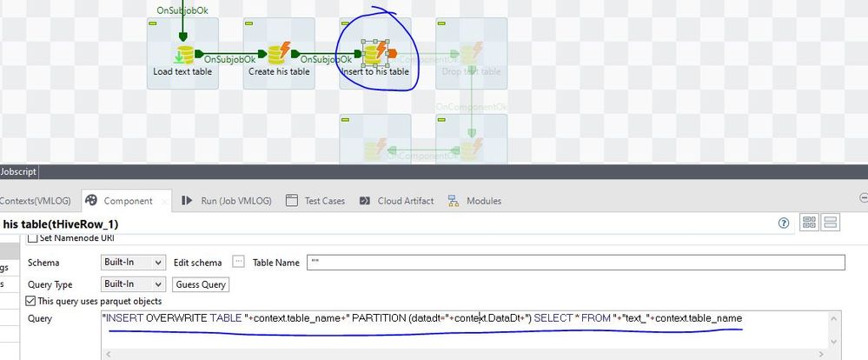Select the Create his table component

(x=279, y=54)
